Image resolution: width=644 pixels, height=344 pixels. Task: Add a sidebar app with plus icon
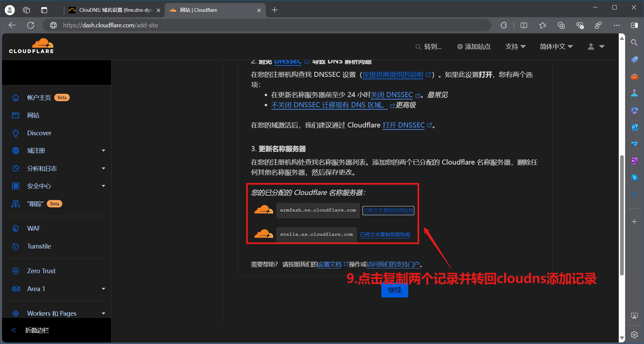[x=634, y=222]
